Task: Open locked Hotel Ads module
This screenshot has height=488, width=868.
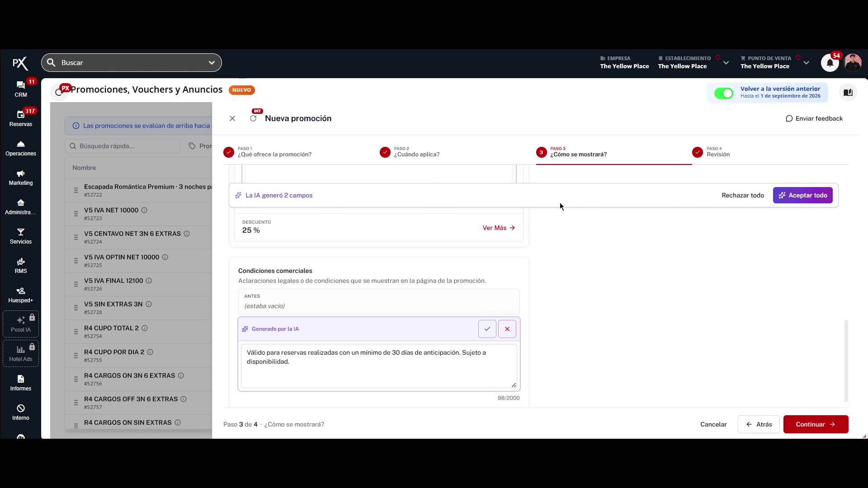Action: coord(21,353)
